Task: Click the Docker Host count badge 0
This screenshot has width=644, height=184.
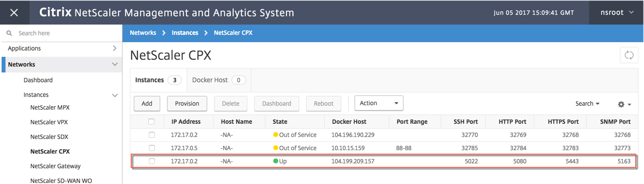Action: click(239, 80)
